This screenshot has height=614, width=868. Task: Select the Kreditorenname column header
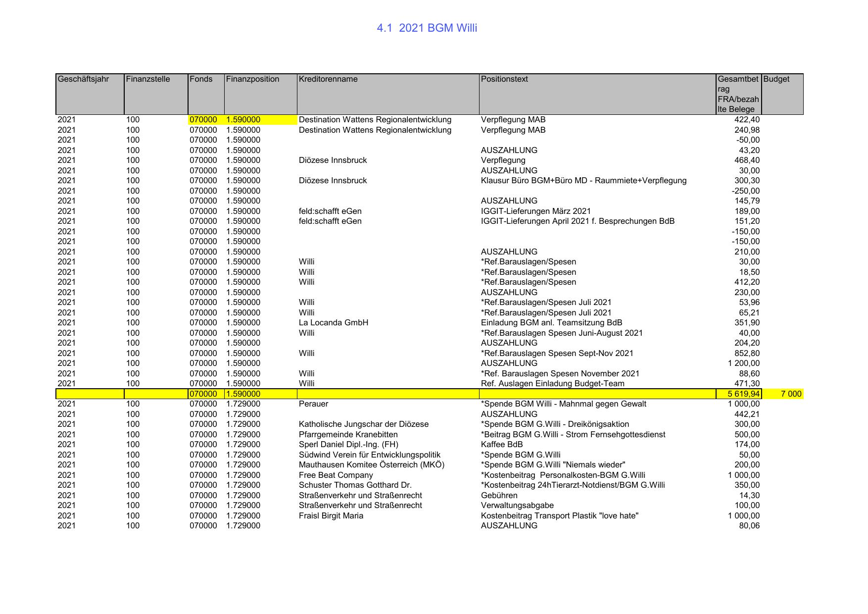coord(328,79)
